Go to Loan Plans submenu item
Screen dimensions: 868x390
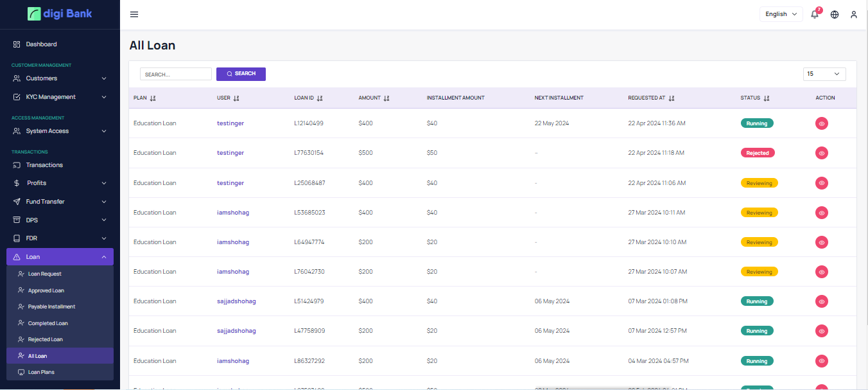[x=41, y=372]
